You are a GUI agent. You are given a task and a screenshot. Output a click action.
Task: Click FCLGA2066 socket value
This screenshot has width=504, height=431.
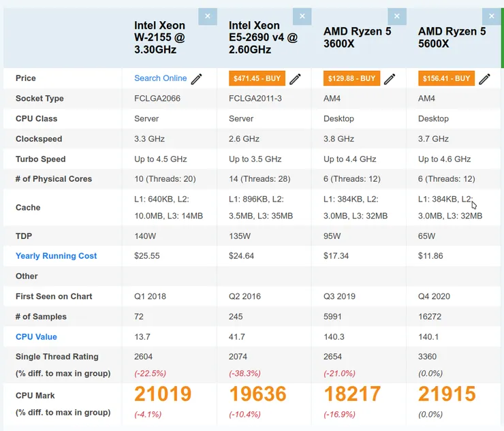[x=157, y=98]
